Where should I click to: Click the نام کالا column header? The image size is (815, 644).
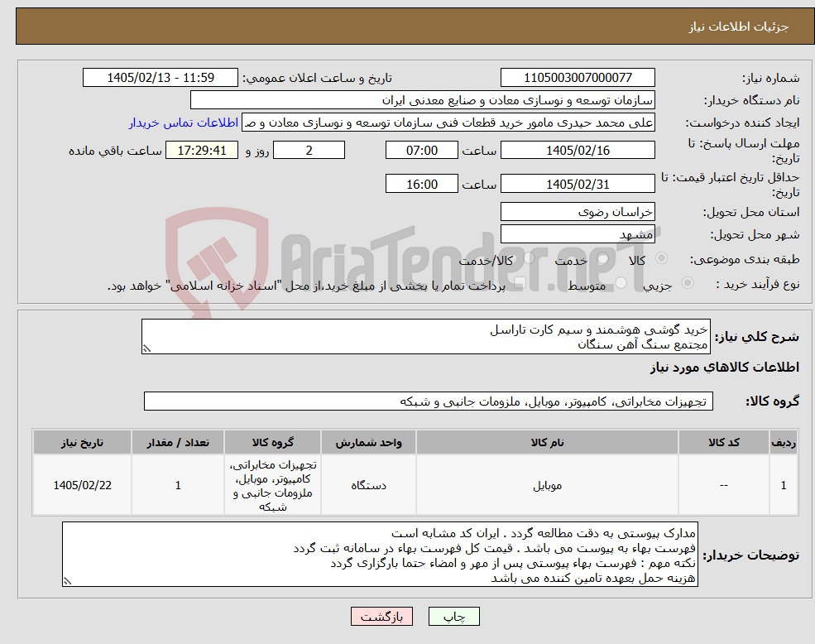(x=547, y=442)
